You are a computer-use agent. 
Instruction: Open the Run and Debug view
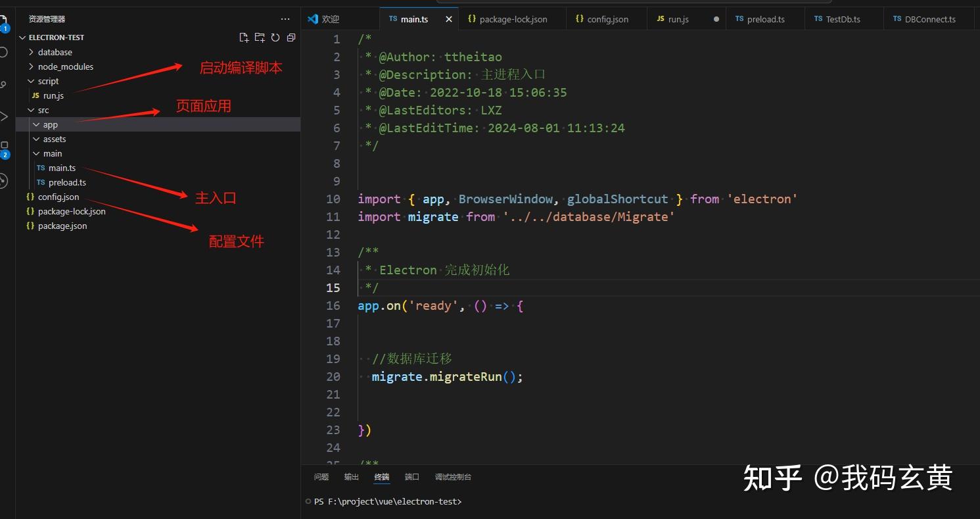coord(5,116)
